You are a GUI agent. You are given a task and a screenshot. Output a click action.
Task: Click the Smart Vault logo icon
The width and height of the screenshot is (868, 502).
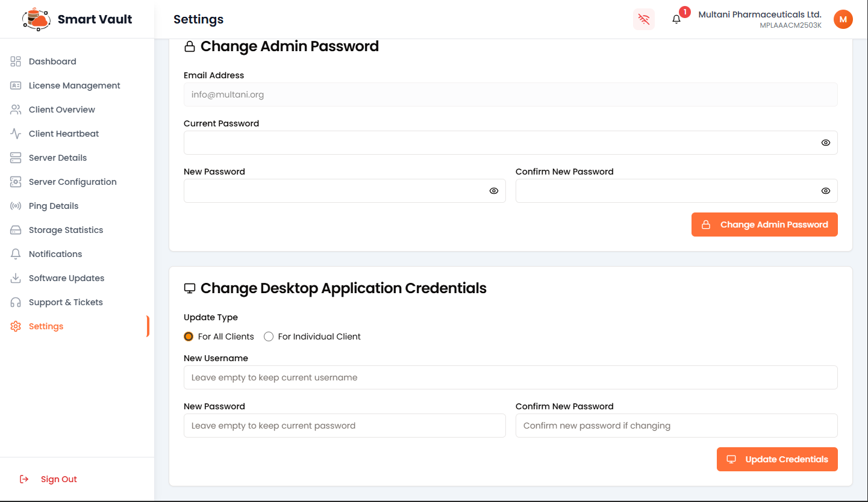pos(37,19)
